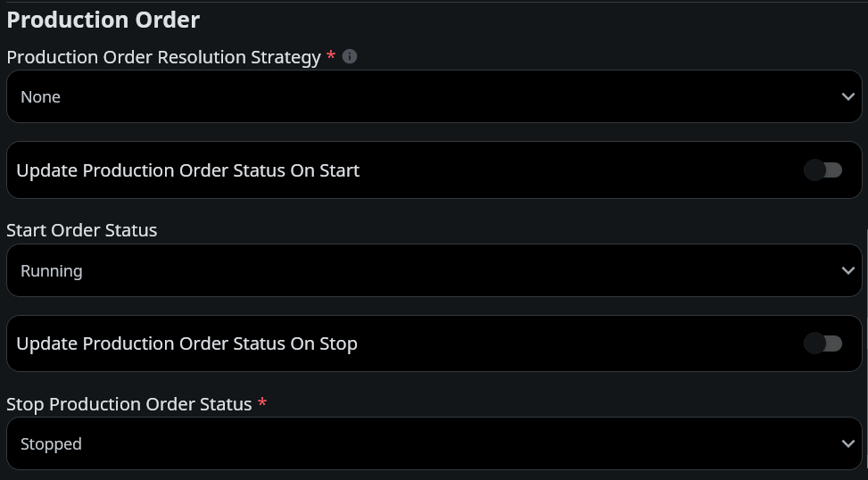Click the chevron arrow in the Stopped dropdown
The width and height of the screenshot is (868, 480).
pyautogui.click(x=847, y=443)
